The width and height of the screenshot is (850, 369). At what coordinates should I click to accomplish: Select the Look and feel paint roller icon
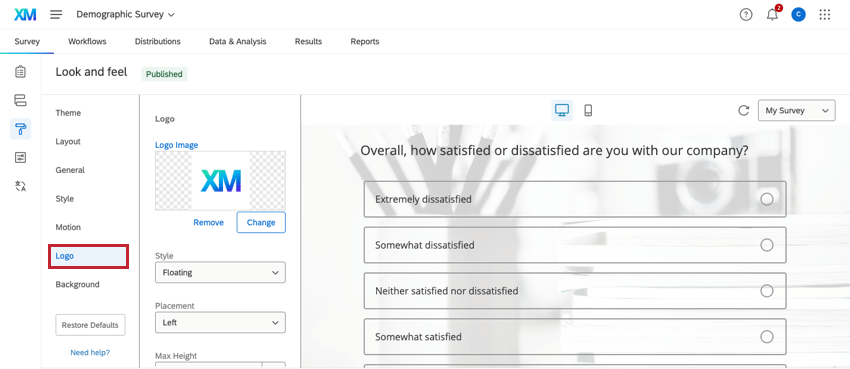(20, 129)
